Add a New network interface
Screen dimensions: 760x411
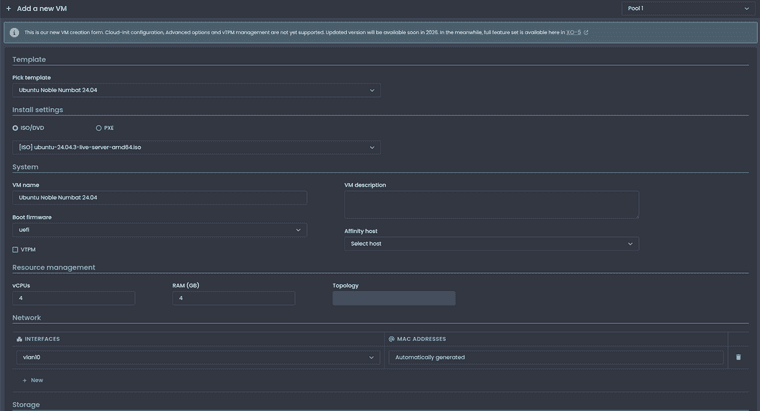pos(32,380)
